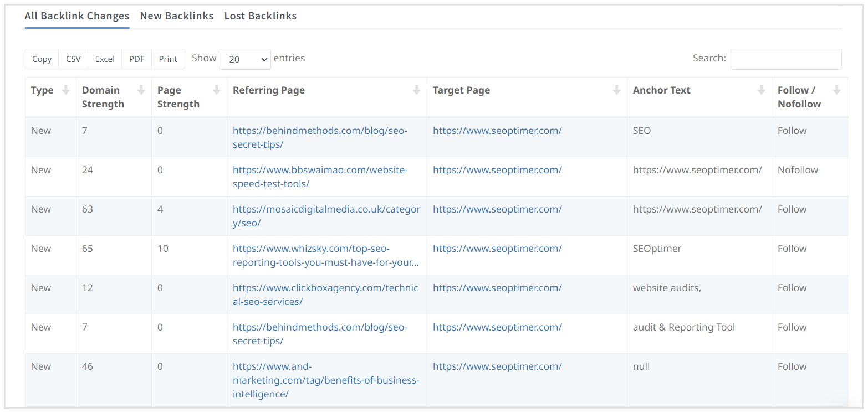Export table as CSV
Viewport: 868px width, 413px height.
tap(73, 59)
